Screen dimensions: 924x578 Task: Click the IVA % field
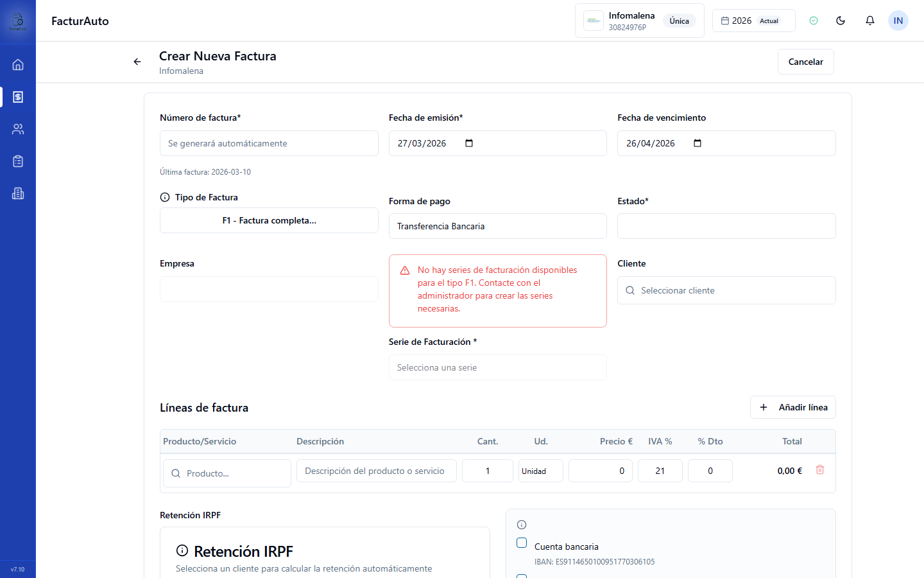(x=660, y=471)
